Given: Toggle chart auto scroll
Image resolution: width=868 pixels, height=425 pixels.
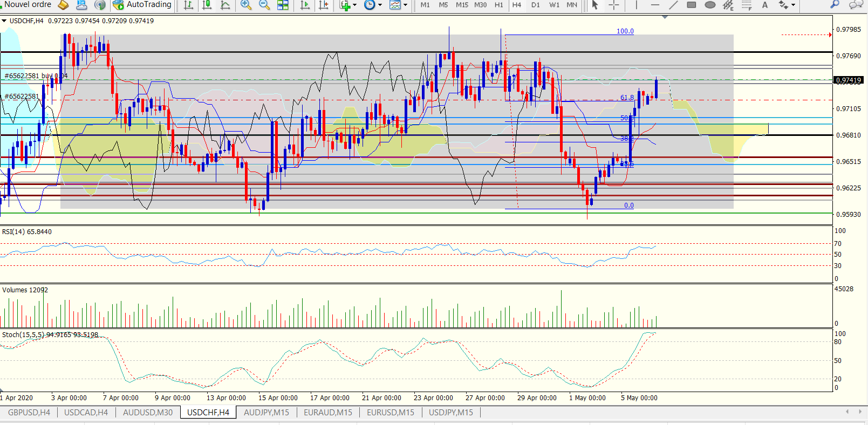Looking at the screenshot, I should click(305, 5).
